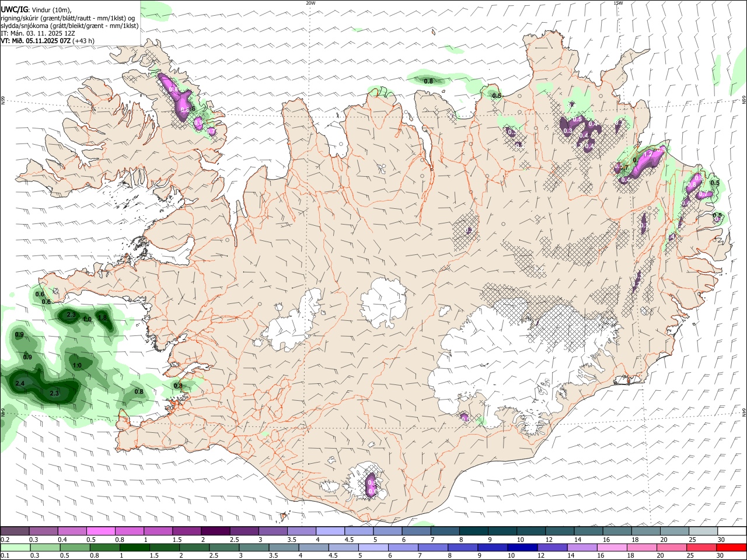Select the 20W longitude label
747x560 pixels.
310,3
